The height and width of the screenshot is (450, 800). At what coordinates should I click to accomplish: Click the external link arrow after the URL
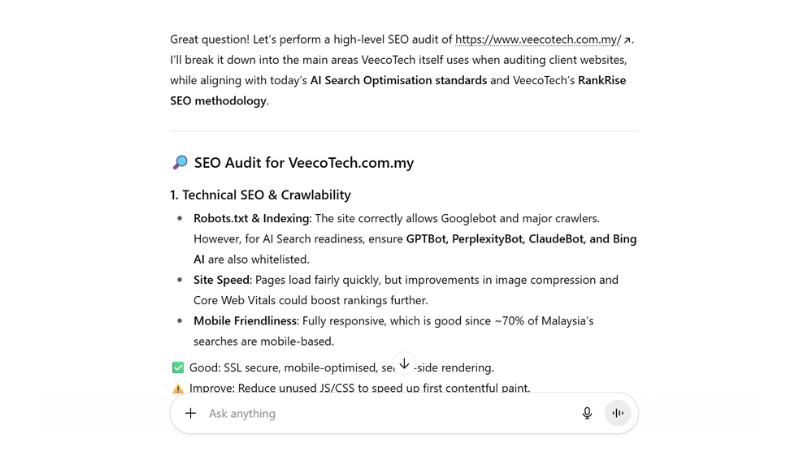coord(628,40)
